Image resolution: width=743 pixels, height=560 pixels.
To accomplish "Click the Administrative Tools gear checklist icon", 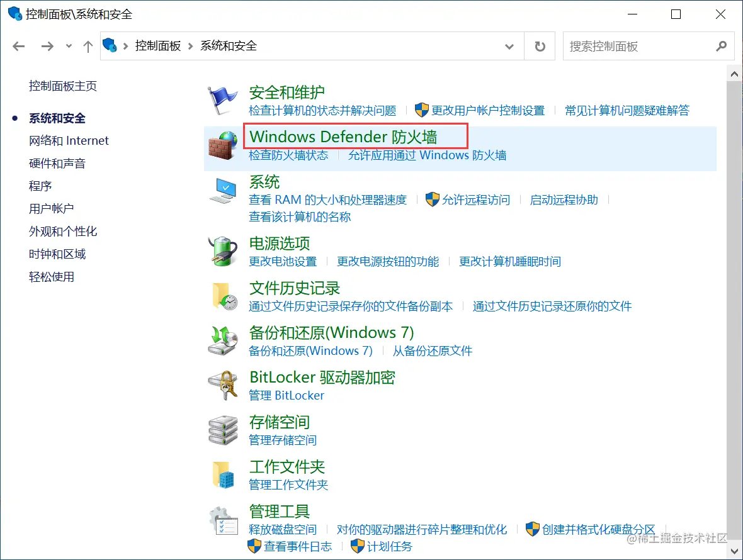I will click(223, 520).
